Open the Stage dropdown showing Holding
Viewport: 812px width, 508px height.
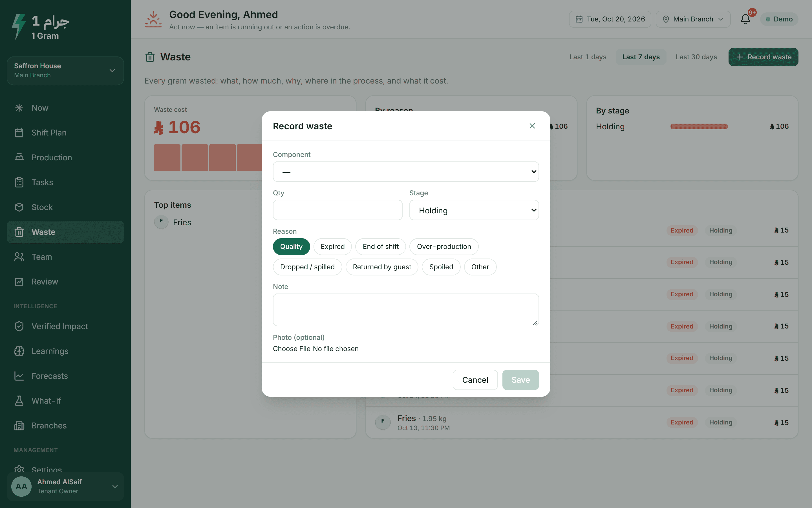474,210
